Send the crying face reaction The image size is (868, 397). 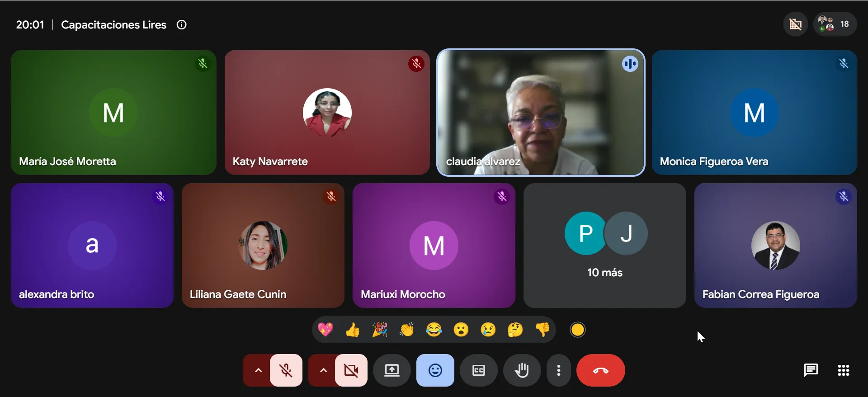coord(488,330)
